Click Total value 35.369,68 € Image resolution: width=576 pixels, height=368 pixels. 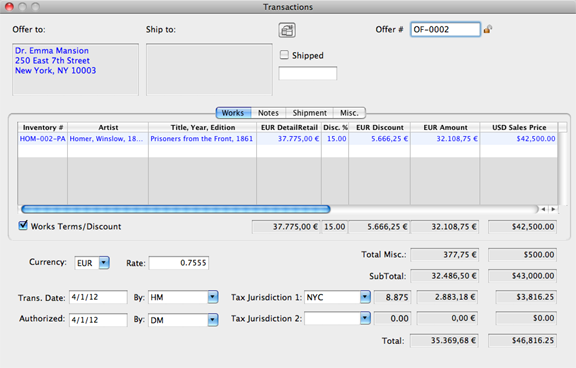pos(444,340)
